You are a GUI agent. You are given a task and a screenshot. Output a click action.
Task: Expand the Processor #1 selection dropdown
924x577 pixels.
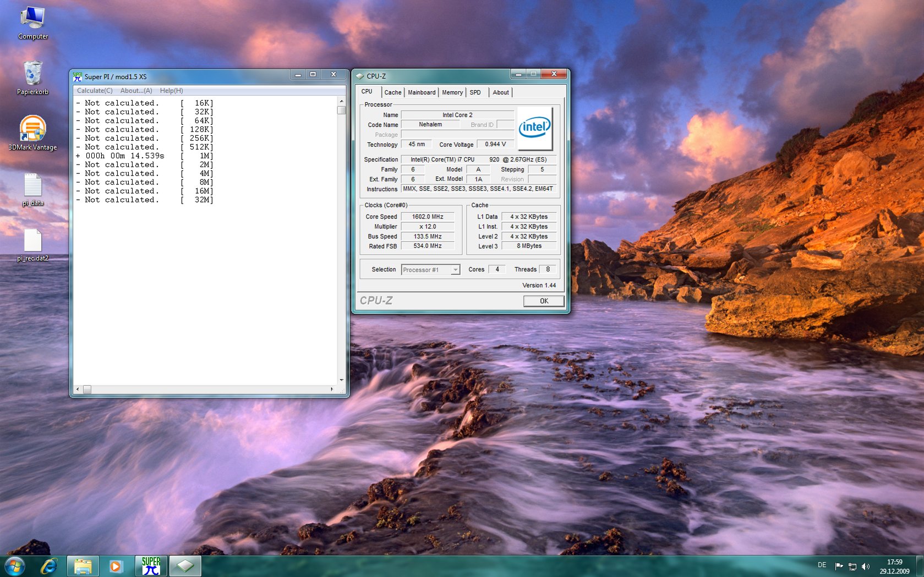pyautogui.click(x=455, y=270)
